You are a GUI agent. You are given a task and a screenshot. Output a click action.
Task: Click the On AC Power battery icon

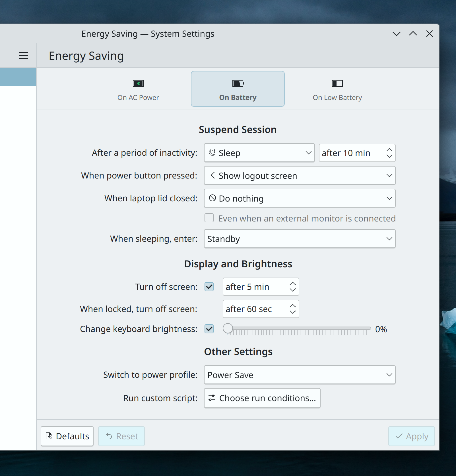pos(138,83)
